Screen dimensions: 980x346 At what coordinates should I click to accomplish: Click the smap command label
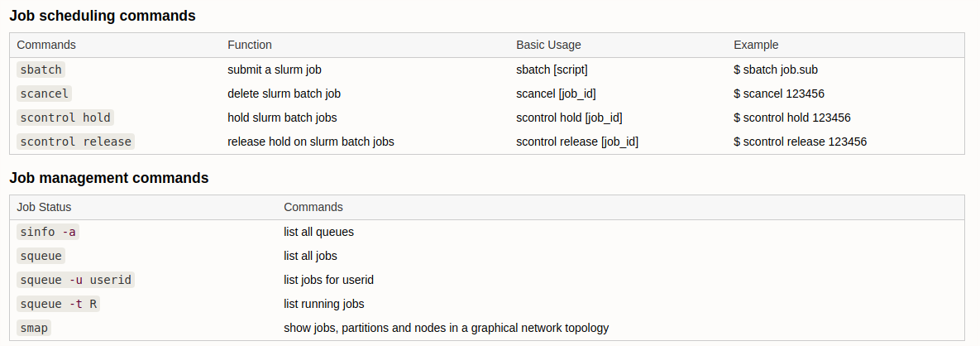point(34,328)
